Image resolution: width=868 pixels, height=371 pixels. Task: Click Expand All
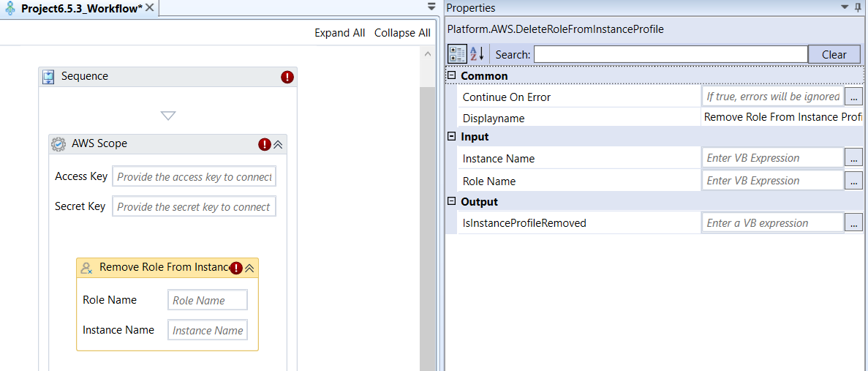[340, 33]
